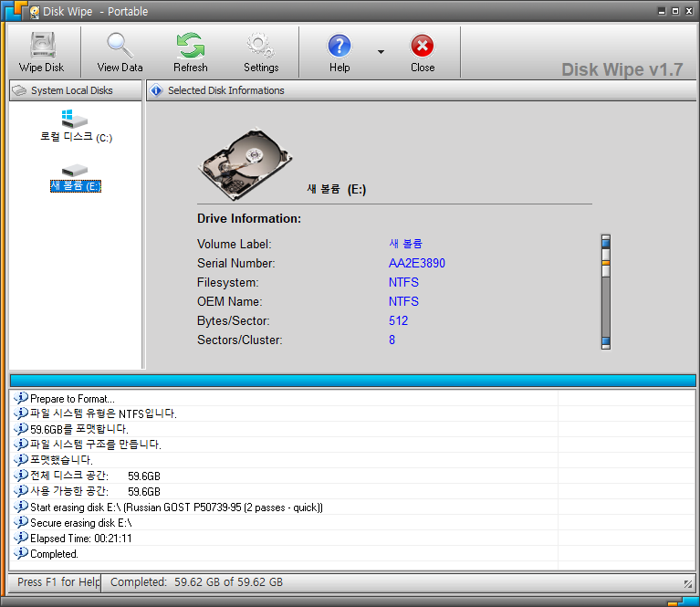
Task: Select the 'Elapsed Time: 00:21:11' log entry
Action: point(80,539)
